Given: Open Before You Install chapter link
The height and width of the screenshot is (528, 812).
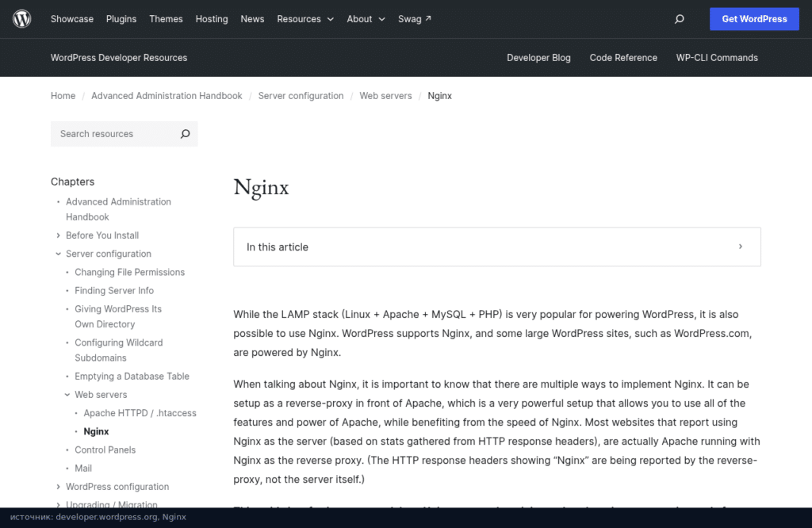Looking at the screenshot, I should (102, 235).
